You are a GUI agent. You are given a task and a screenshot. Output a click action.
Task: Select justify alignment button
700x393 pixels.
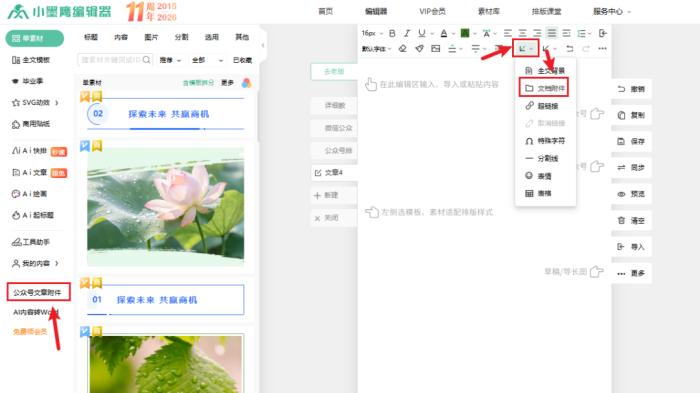552,33
